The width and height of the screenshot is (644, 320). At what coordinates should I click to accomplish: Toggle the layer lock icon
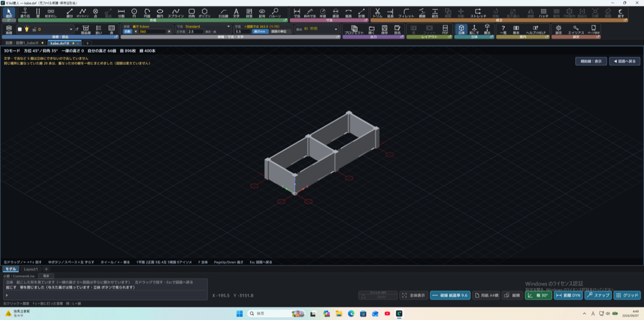click(34, 29)
